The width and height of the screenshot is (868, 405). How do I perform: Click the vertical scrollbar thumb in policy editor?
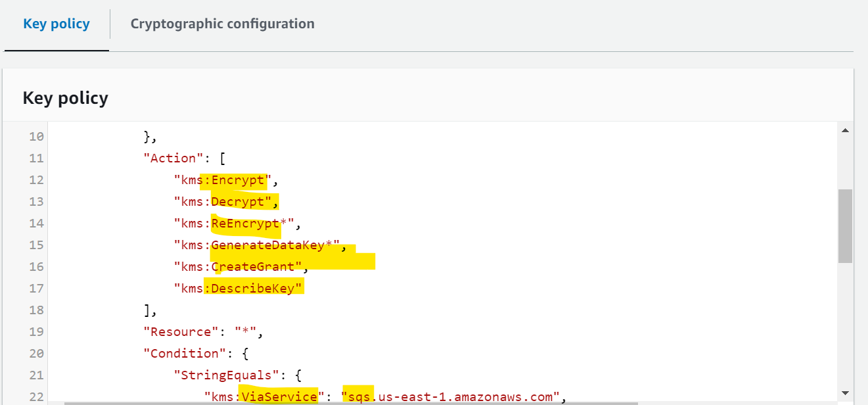point(845,226)
